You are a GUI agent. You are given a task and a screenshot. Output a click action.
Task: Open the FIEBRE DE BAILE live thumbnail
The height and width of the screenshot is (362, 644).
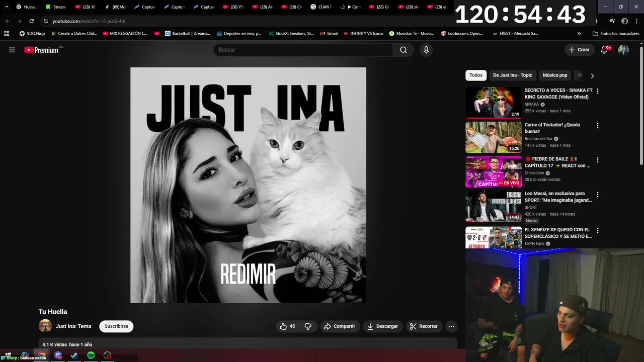coord(494,171)
